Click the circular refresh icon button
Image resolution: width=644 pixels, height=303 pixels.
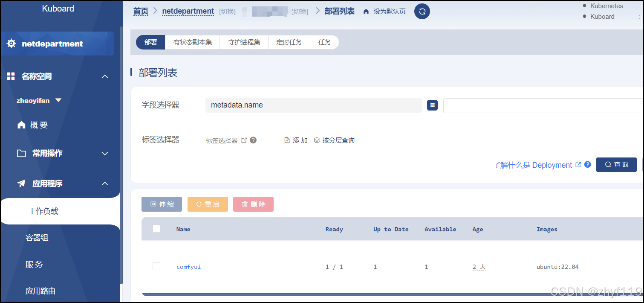click(422, 12)
